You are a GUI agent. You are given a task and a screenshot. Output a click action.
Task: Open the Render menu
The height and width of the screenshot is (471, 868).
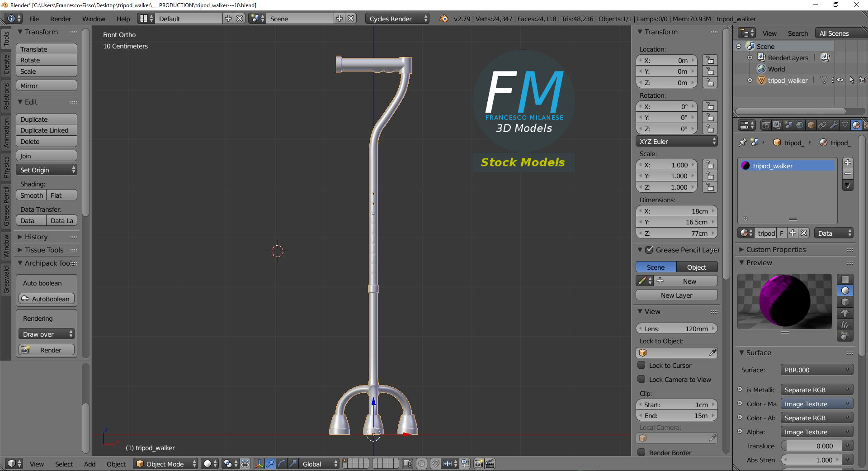coord(61,19)
